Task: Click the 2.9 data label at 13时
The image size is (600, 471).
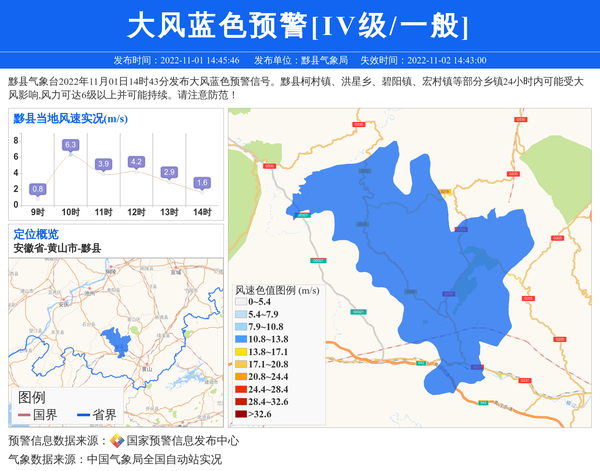Action: pyautogui.click(x=169, y=172)
